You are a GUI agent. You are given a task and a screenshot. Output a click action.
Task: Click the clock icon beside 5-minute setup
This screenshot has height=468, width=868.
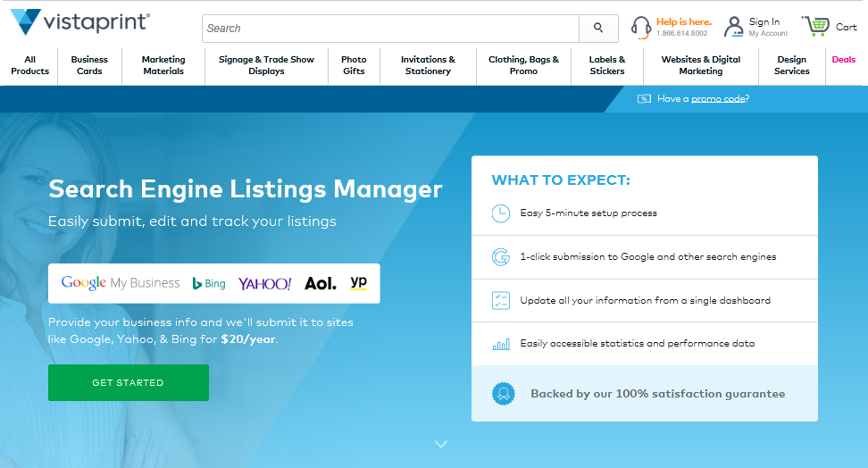tap(501, 213)
